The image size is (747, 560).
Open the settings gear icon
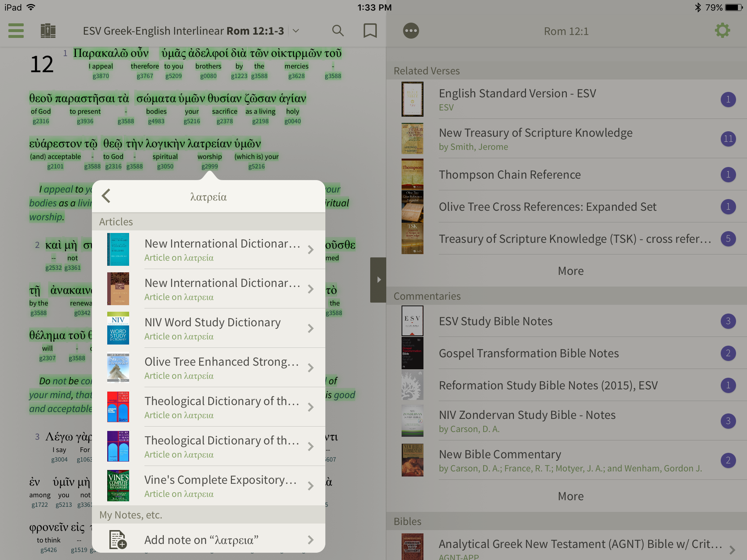723,31
